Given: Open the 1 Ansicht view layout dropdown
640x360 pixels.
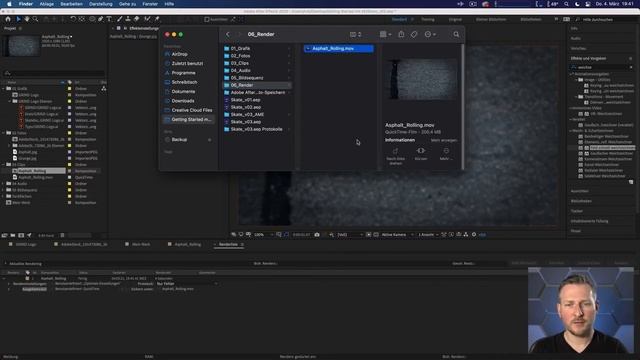Looking at the screenshot, I should pos(428,235).
